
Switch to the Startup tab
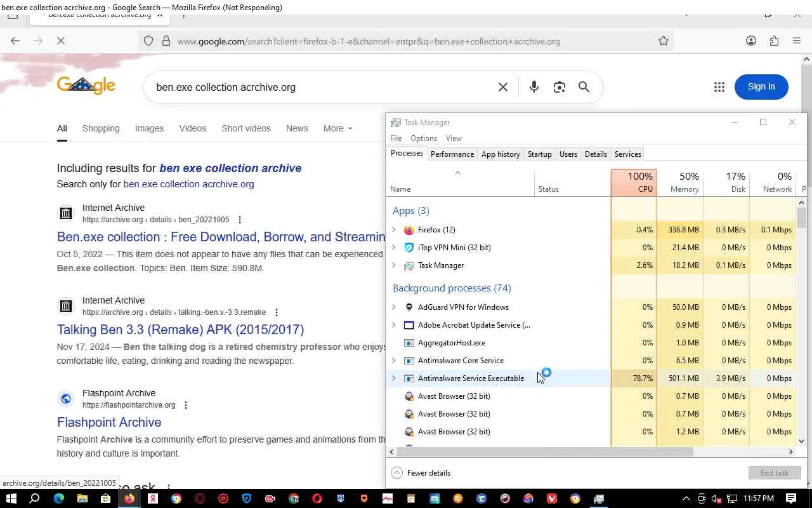pyautogui.click(x=539, y=154)
